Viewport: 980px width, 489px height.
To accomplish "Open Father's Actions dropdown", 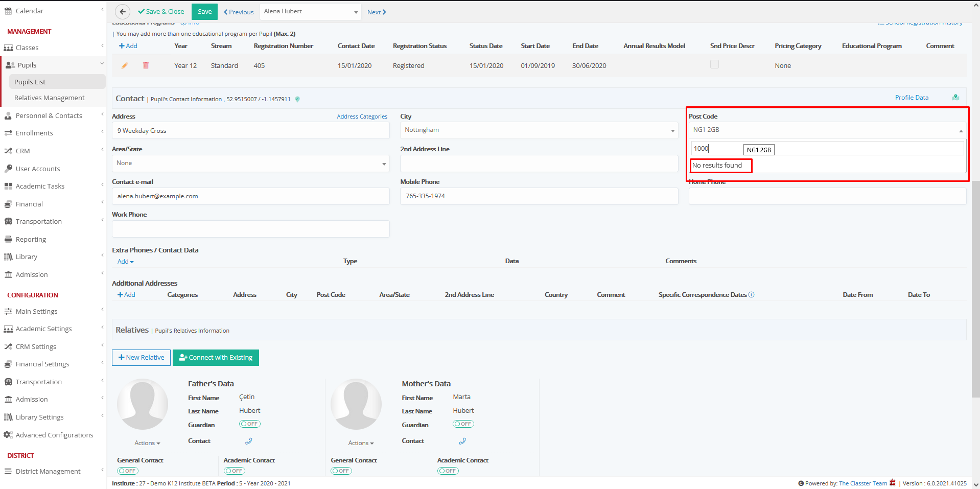I will click(x=147, y=443).
